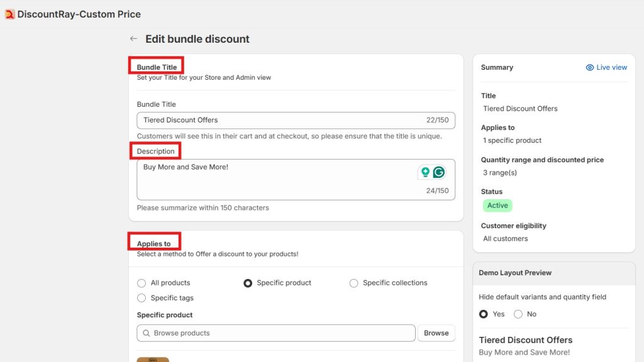Click the Browse button to choose products
This screenshot has height=362, width=644.
[436, 333]
